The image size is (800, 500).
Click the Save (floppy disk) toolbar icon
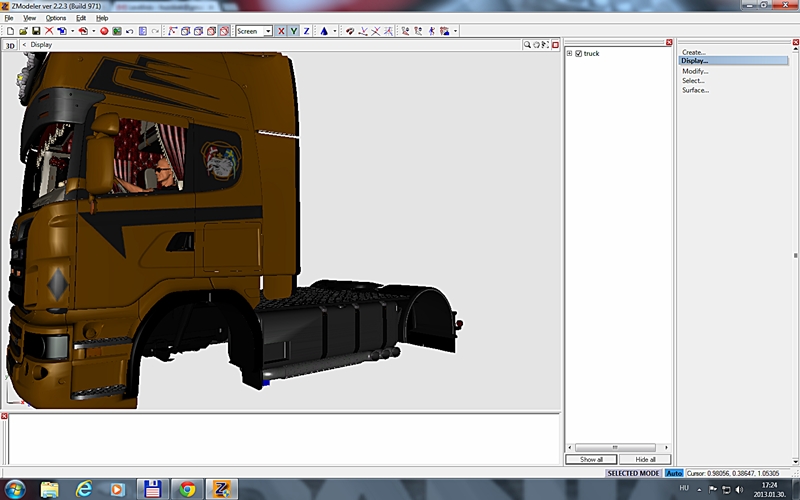pyautogui.click(x=36, y=31)
